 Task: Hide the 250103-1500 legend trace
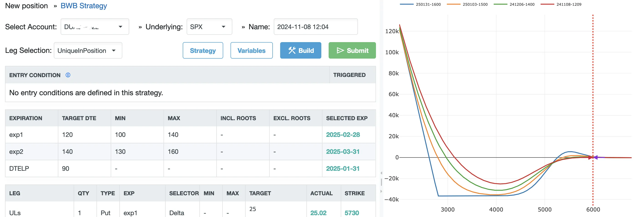(x=467, y=5)
